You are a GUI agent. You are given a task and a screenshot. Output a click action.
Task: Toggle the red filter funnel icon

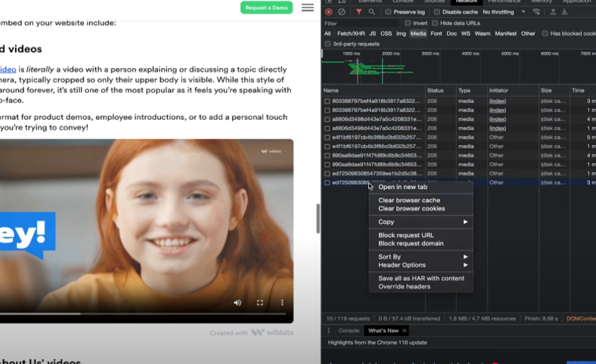359,12
